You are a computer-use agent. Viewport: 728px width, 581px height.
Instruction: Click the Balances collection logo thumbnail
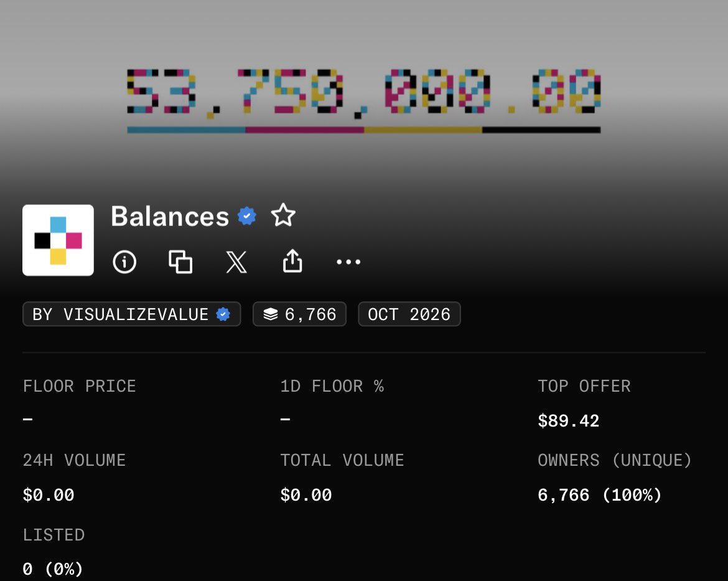pyautogui.click(x=58, y=240)
